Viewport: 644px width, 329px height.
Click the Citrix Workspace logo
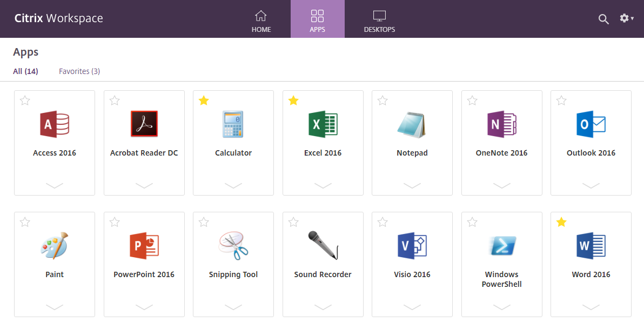click(59, 18)
